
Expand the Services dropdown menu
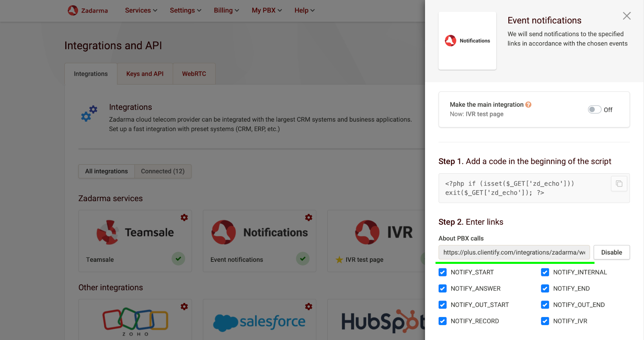pos(141,10)
